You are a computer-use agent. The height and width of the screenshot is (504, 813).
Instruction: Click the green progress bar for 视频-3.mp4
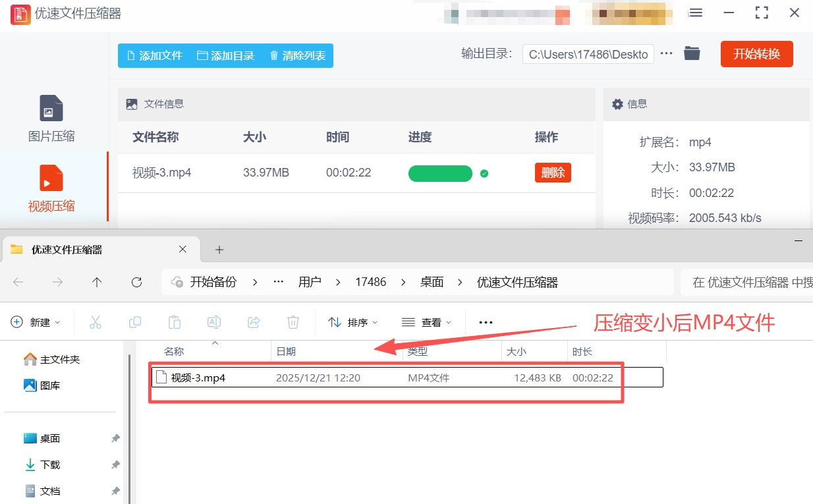pyautogui.click(x=440, y=173)
